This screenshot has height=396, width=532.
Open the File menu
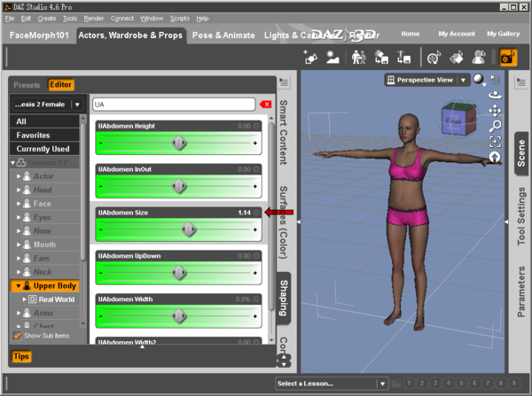tap(10, 19)
